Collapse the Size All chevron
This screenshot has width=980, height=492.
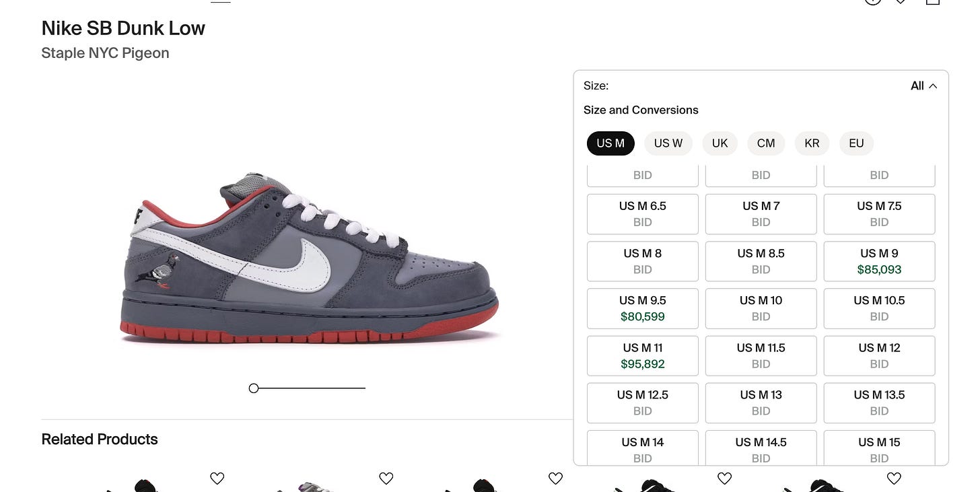(933, 86)
